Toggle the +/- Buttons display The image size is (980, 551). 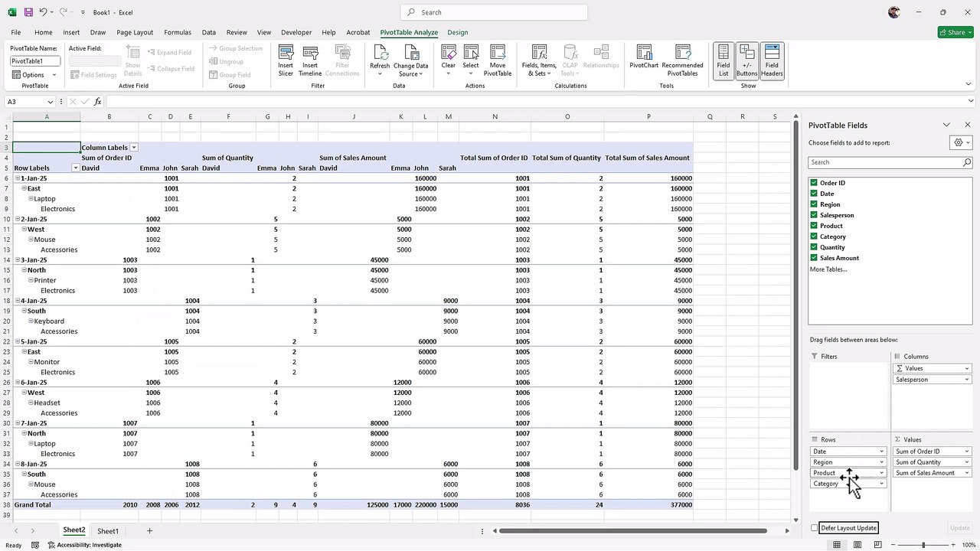747,60
